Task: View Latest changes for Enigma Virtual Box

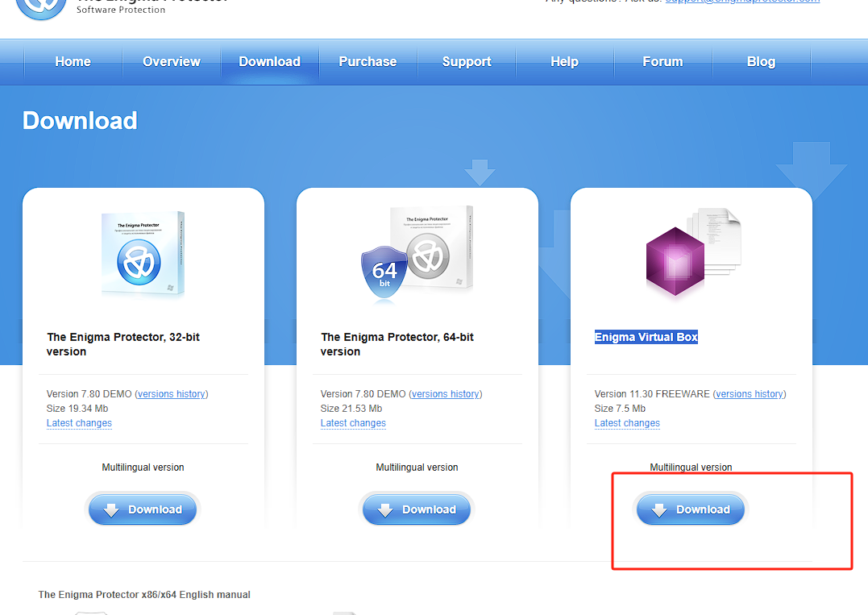Action: click(627, 423)
